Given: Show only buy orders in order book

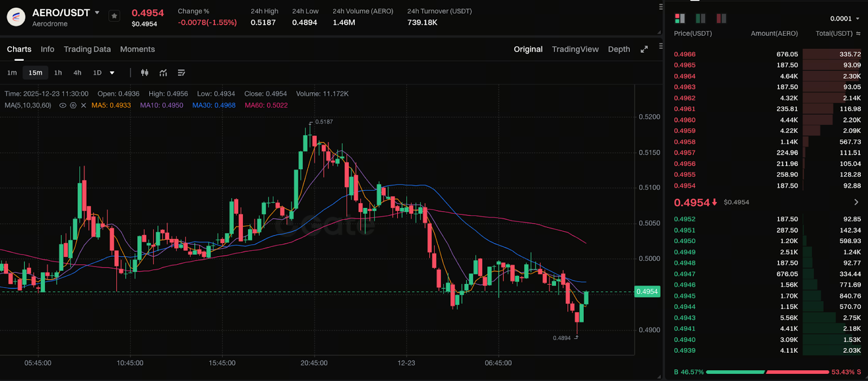Looking at the screenshot, I should 700,18.
